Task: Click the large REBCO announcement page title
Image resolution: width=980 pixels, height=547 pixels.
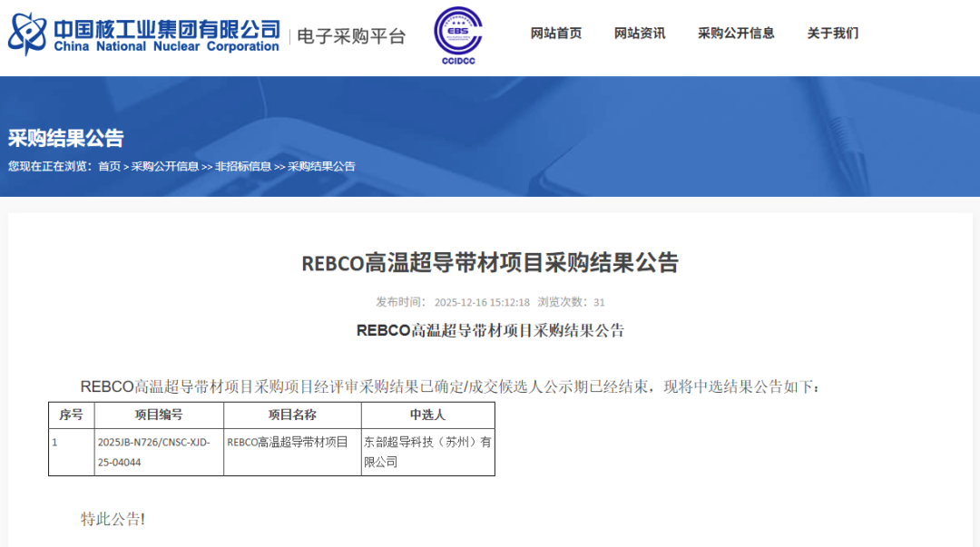Action: coord(490,263)
